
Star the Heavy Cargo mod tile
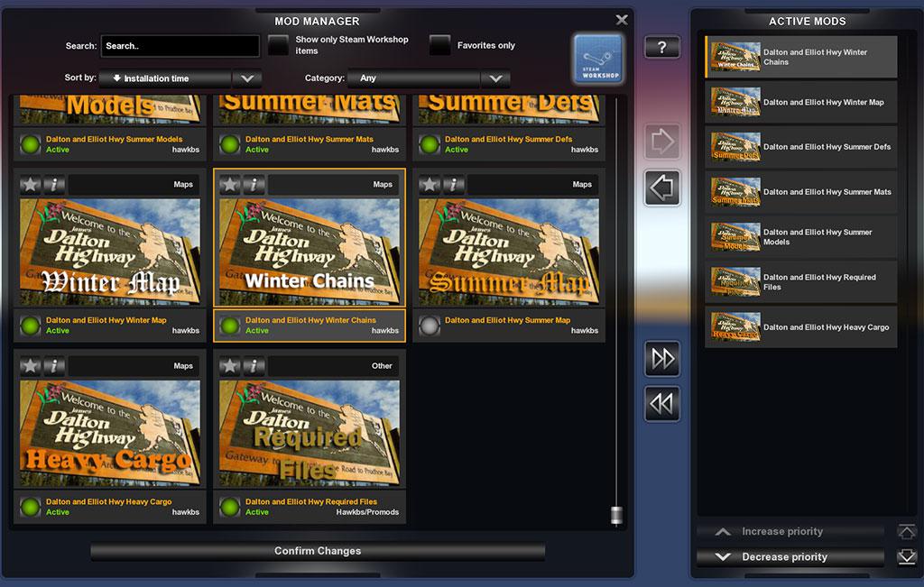(x=31, y=366)
